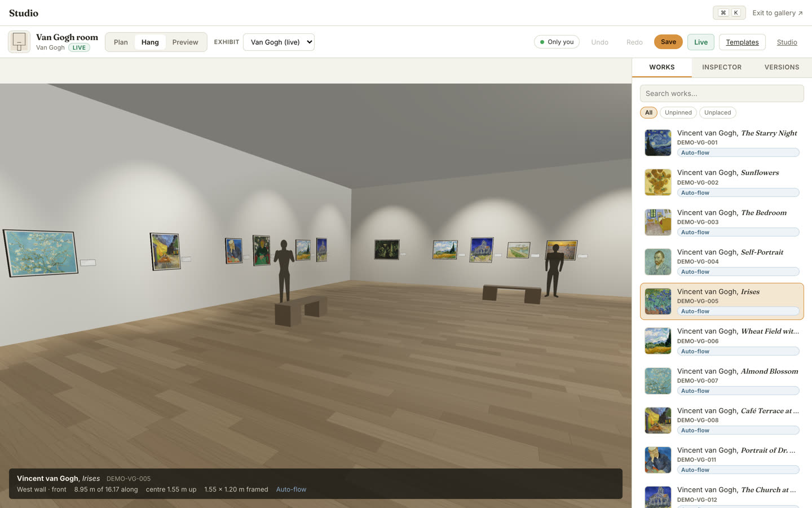Switch to Preview mode

pos(185,42)
